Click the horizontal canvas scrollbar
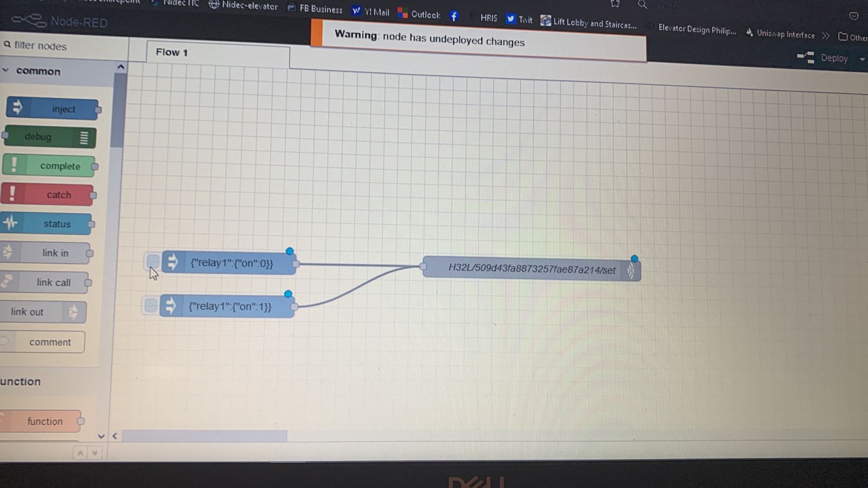Viewport: 868px width, 488px height. point(205,436)
